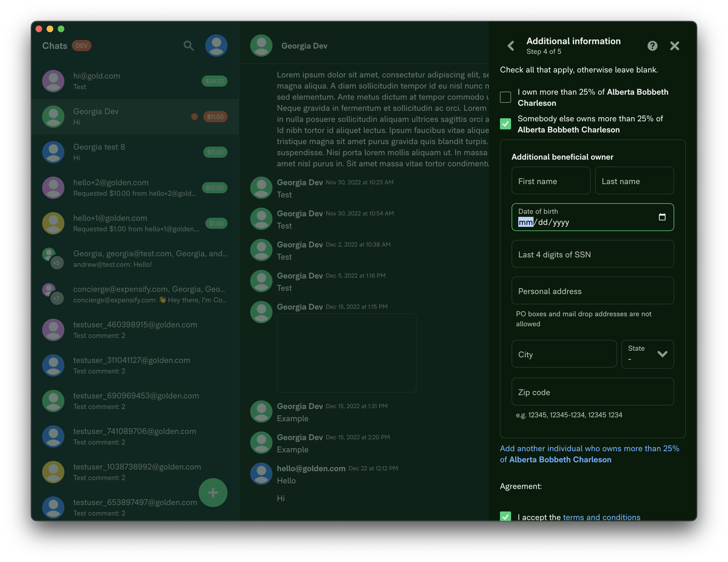
Task: Click the $1.00 badge on hello+1 chat
Action: coord(216,223)
